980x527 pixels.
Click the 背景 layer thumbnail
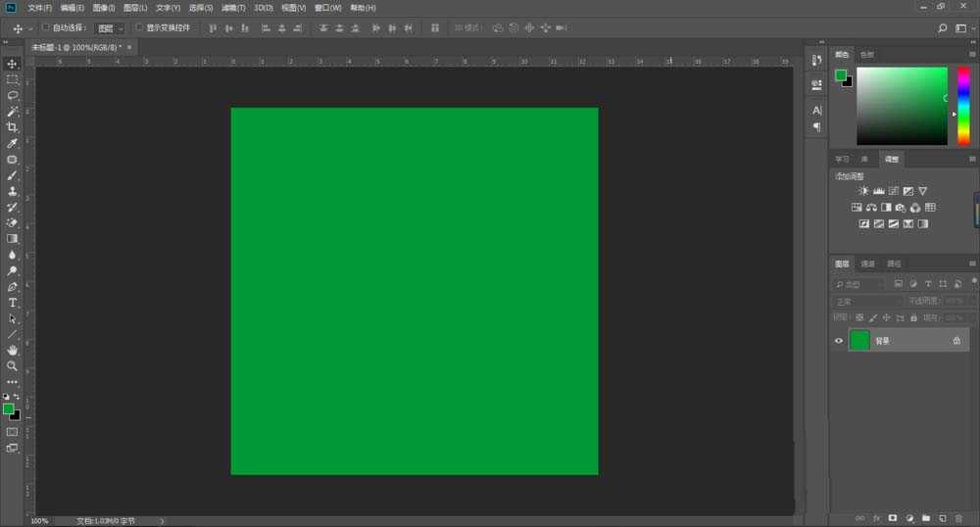click(859, 341)
